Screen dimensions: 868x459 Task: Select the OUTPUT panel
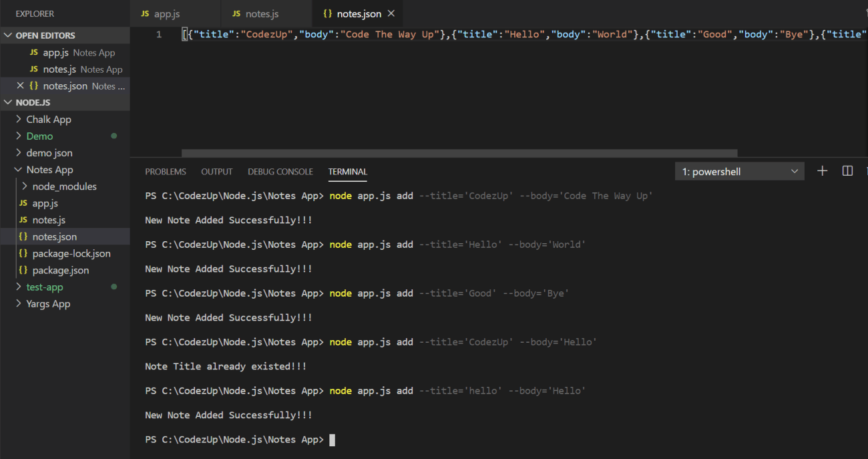click(216, 171)
